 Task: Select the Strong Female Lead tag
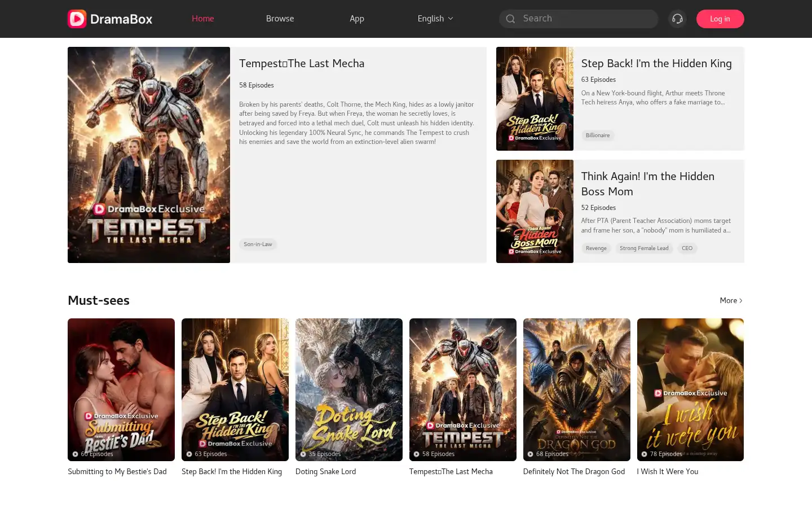[x=644, y=248]
